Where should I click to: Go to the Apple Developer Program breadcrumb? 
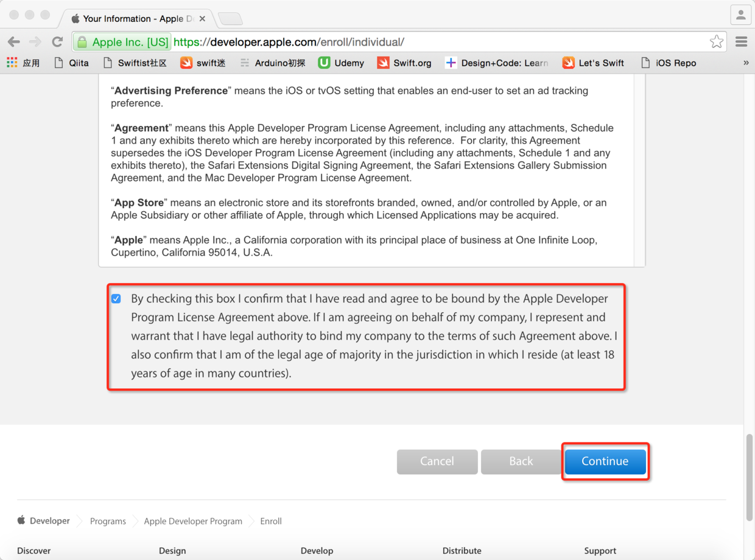(x=193, y=522)
